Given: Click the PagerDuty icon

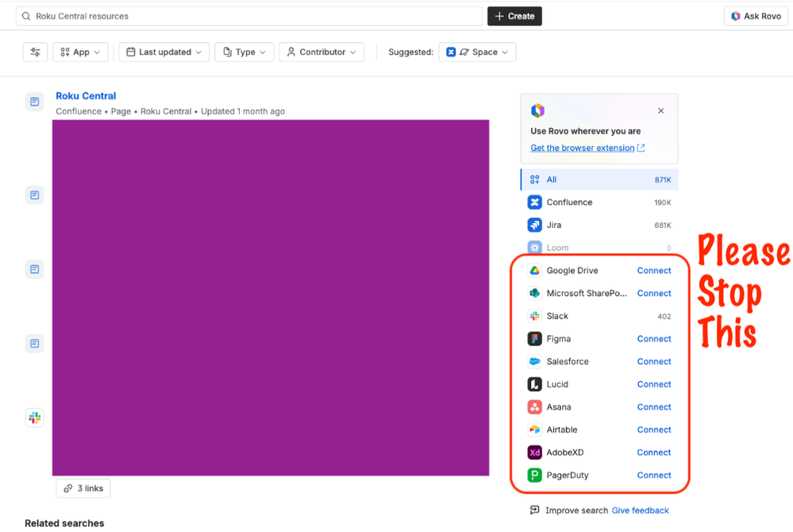Looking at the screenshot, I should 534,476.
